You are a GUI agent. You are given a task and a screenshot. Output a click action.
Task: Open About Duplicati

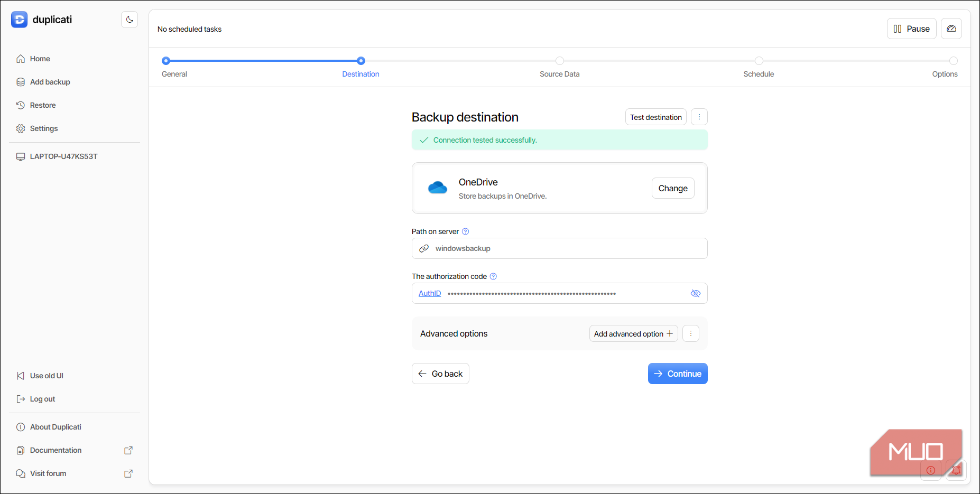click(x=56, y=427)
